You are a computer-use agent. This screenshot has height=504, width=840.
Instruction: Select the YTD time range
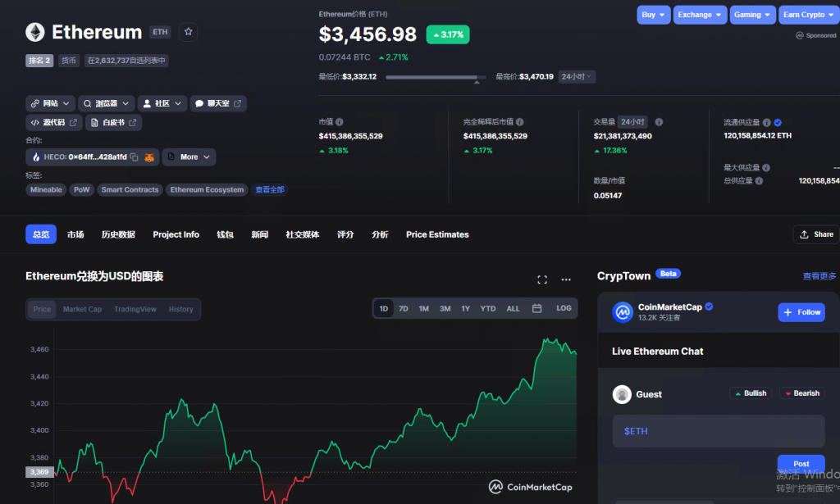488,308
